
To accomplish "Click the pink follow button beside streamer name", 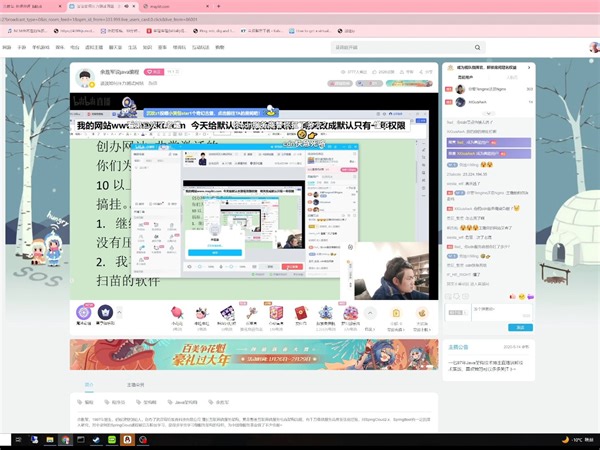I will coord(154,72).
